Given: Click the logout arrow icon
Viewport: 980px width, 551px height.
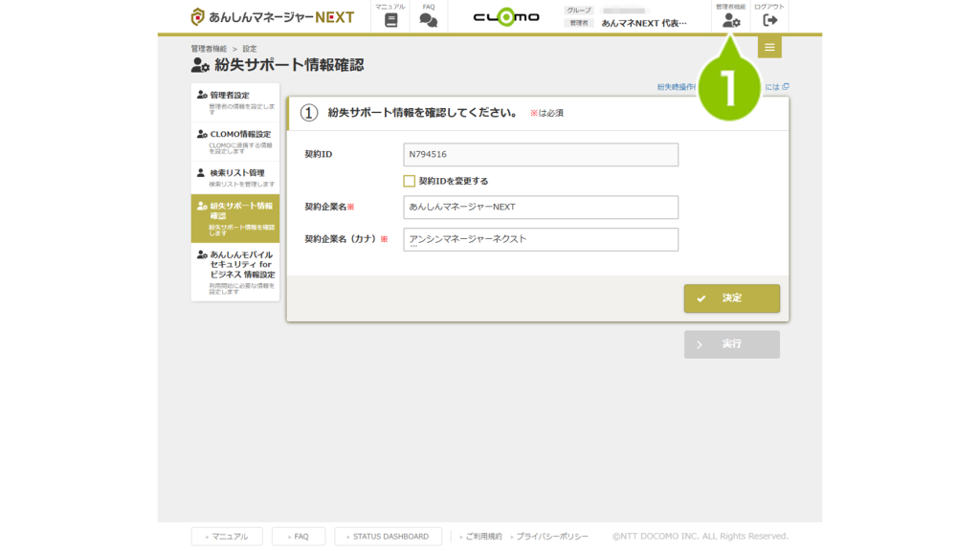Looking at the screenshot, I should point(769,19).
